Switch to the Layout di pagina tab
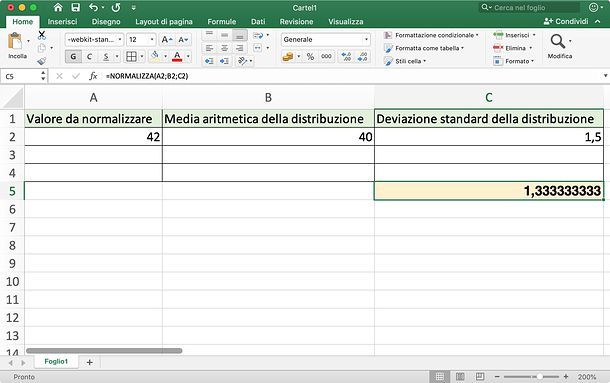This screenshot has height=383, width=610. [164, 21]
